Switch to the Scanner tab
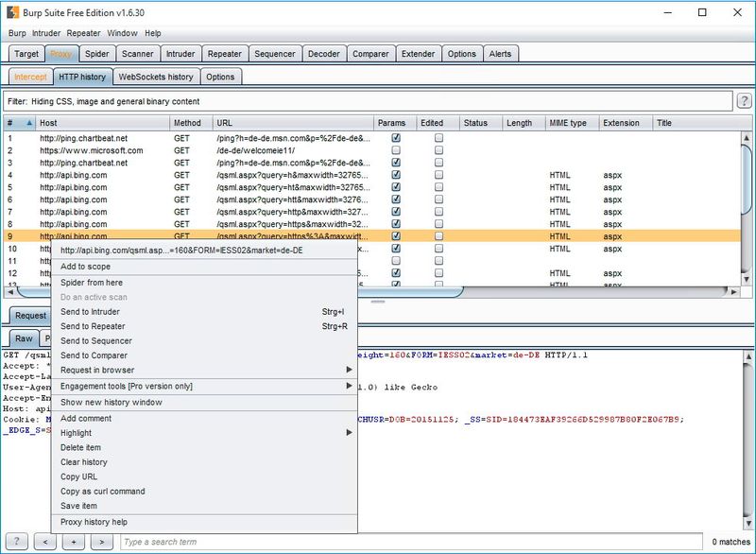756x554 pixels. (x=137, y=54)
